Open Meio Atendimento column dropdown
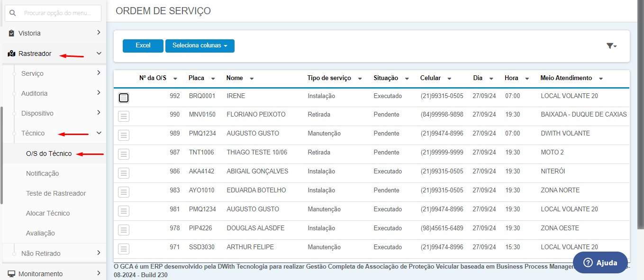The width and height of the screenshot is (644, 280). (601, 79)
